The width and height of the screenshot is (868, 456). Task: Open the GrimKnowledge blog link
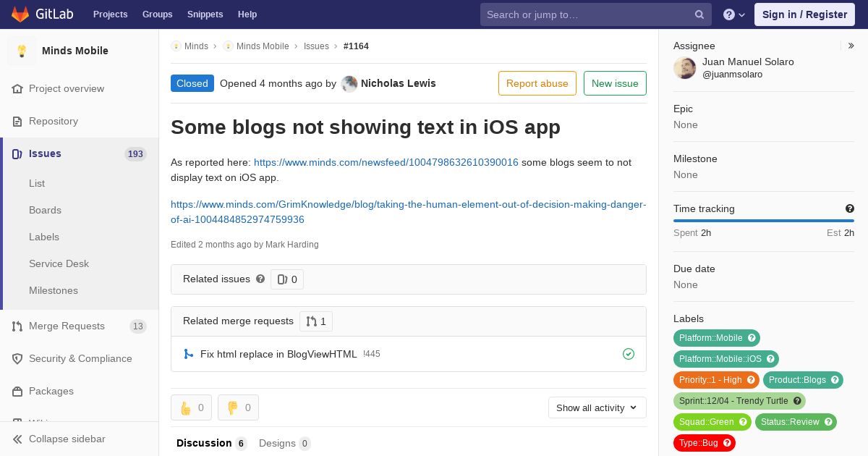pos(409,212)
